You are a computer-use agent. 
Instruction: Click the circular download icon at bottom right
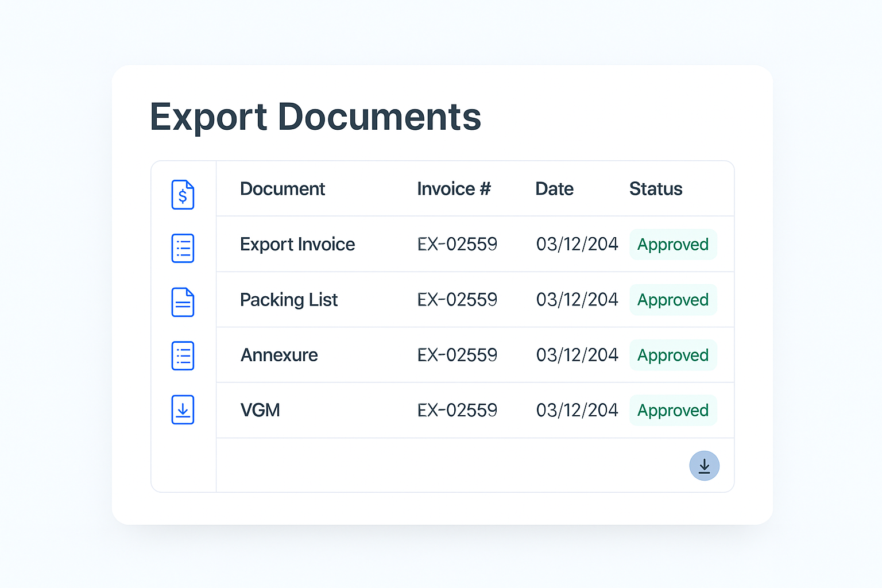tap(704, 466)
